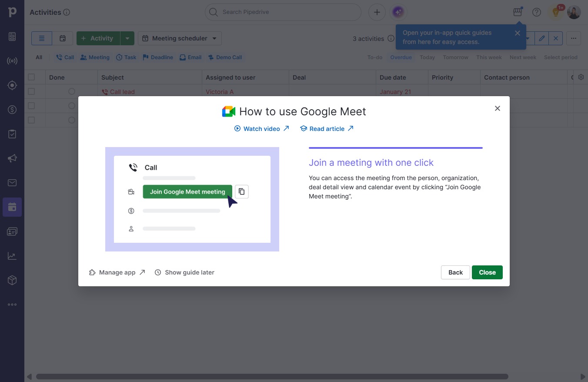The width and height of the screenshot is (588, 382).
Task: Show Next week activities
Action: (x=523, y=57)
